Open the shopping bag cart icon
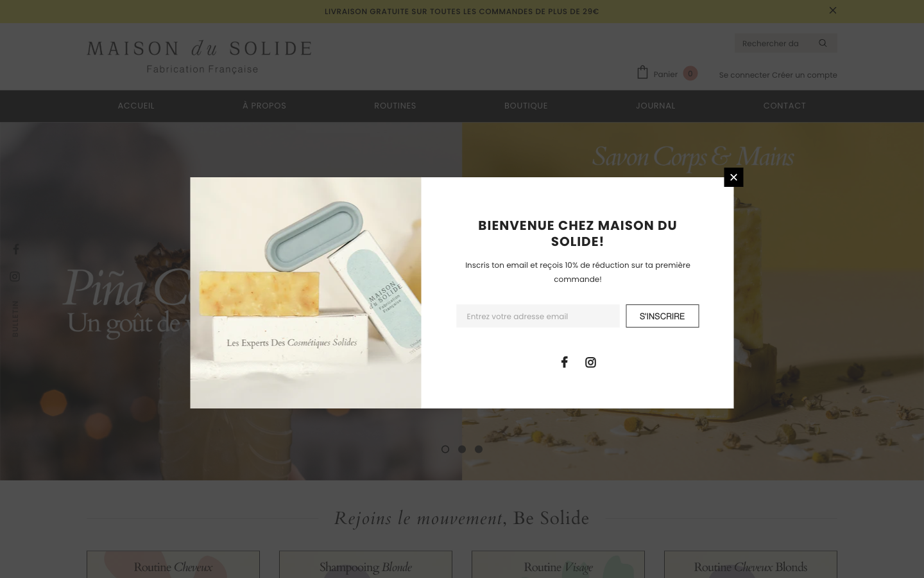Viewport: 924px width, 578px height. [x=642, y=72]
